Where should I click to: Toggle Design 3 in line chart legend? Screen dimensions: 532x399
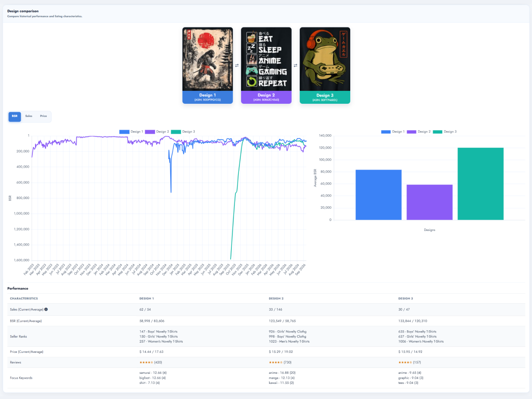pyautogui.click(x=183, y=132)
